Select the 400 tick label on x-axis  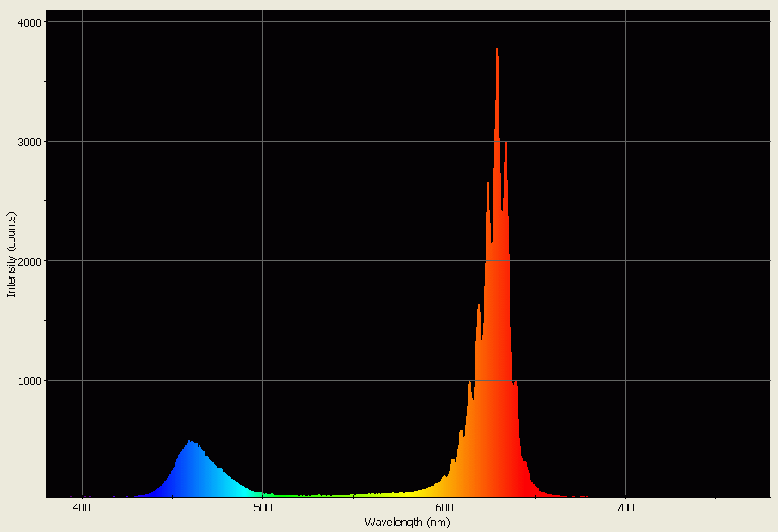point(82,509)
